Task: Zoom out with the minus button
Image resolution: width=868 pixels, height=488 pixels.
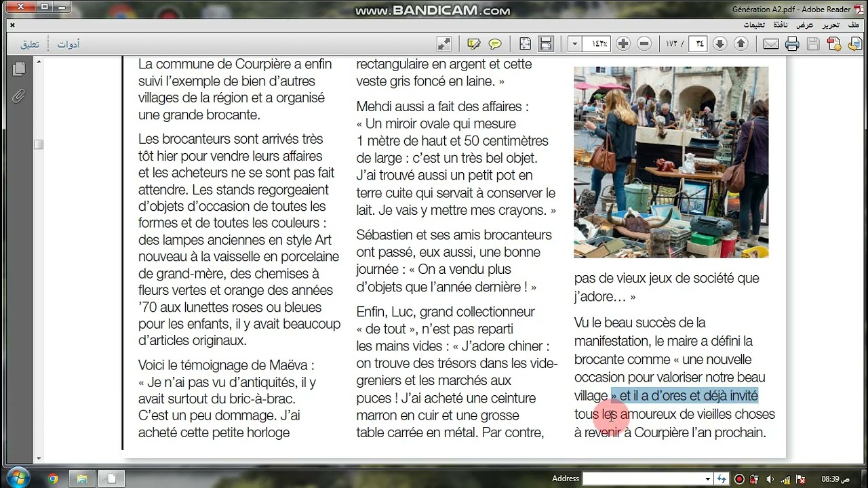Action: (x=644, y=44)
